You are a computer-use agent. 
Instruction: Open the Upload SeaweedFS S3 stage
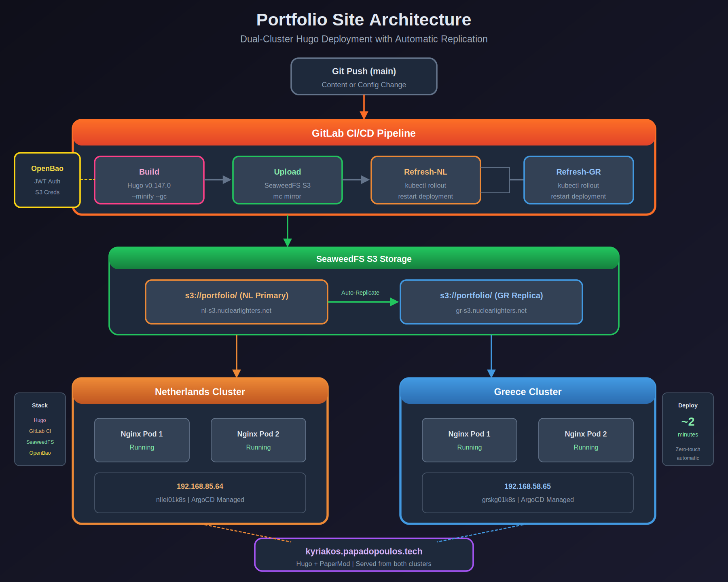click(x=287, y=180)
